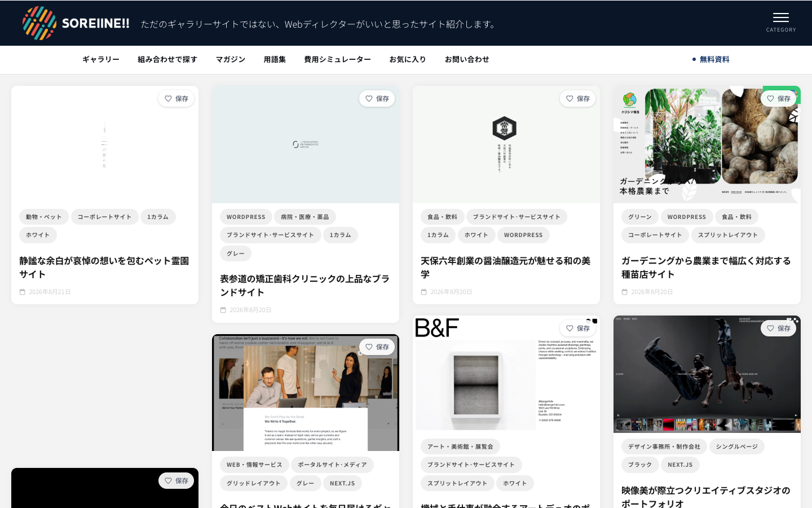
Task: Open the pet cemetery site thumbnail
Action: 105,144
